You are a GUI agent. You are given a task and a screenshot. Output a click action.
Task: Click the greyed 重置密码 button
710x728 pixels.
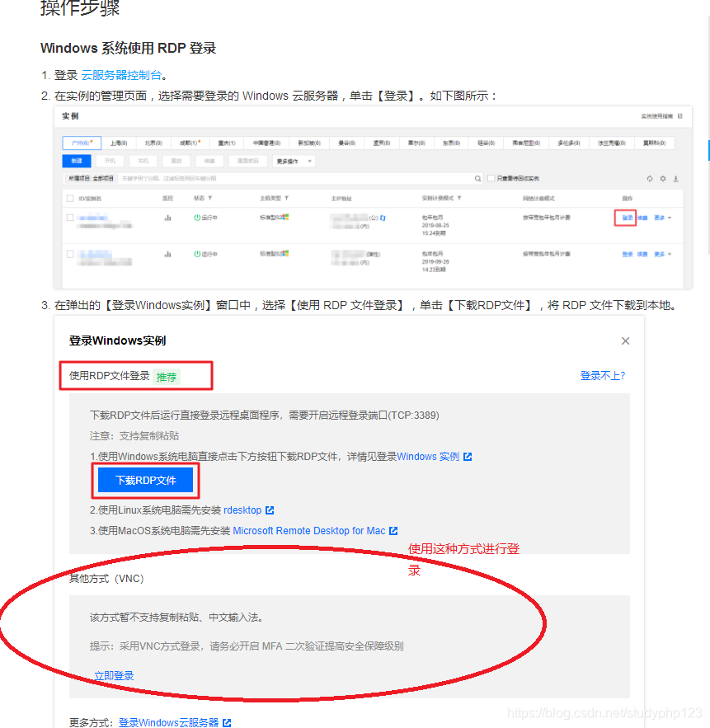coord(248,161)
